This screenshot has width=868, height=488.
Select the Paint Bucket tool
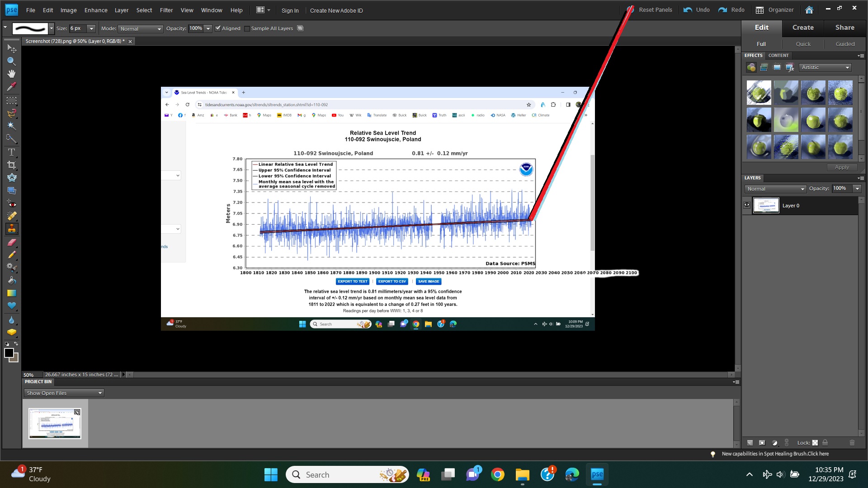point(11,280)
